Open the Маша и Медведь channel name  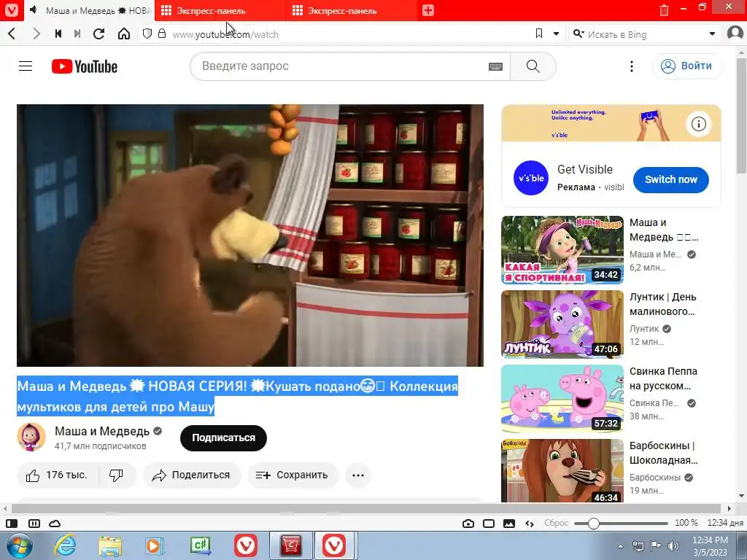(x=102, y=431)
